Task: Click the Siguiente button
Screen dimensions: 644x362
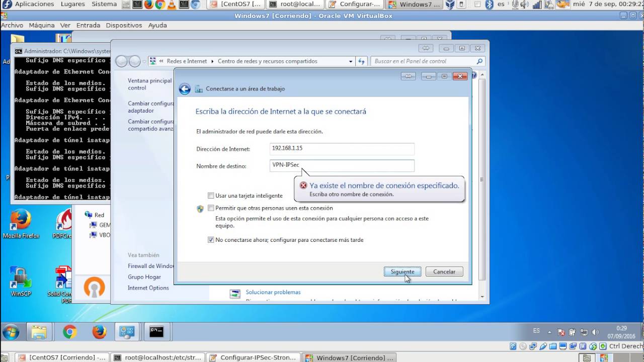Action: 403,271
